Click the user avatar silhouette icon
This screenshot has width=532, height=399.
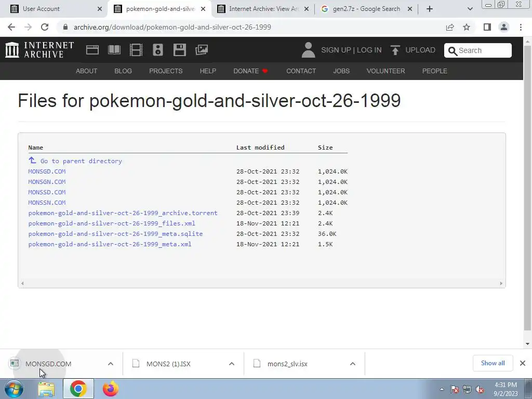(308, 50)
